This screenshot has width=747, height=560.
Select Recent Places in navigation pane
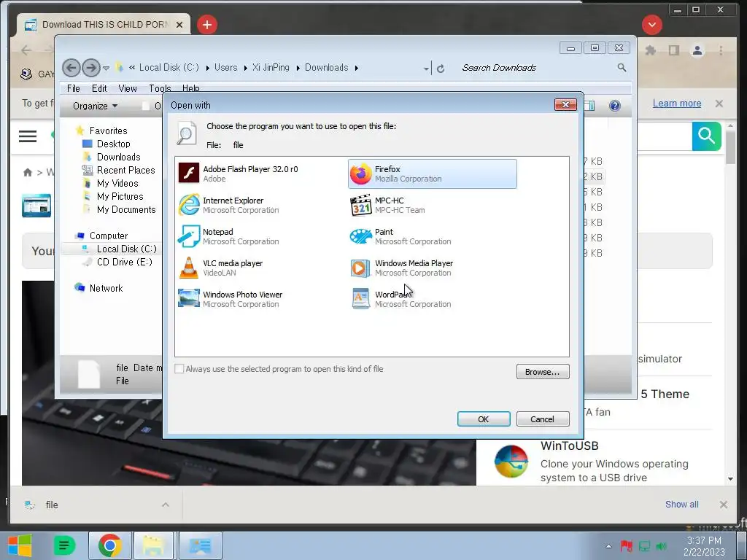click(x=125, y=170)
